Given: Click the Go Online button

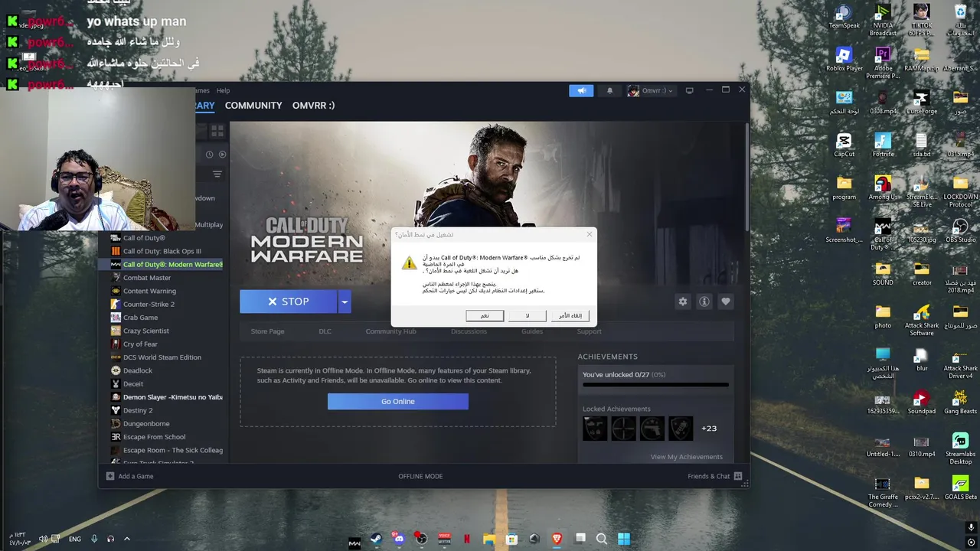Looking at the screenshot, I should pyautogui.click(x=398, y=401).
